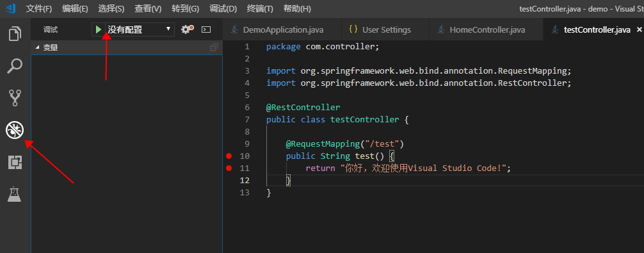Click the empty variables list area
Screen dimensions: 644x253
[127, 154]
